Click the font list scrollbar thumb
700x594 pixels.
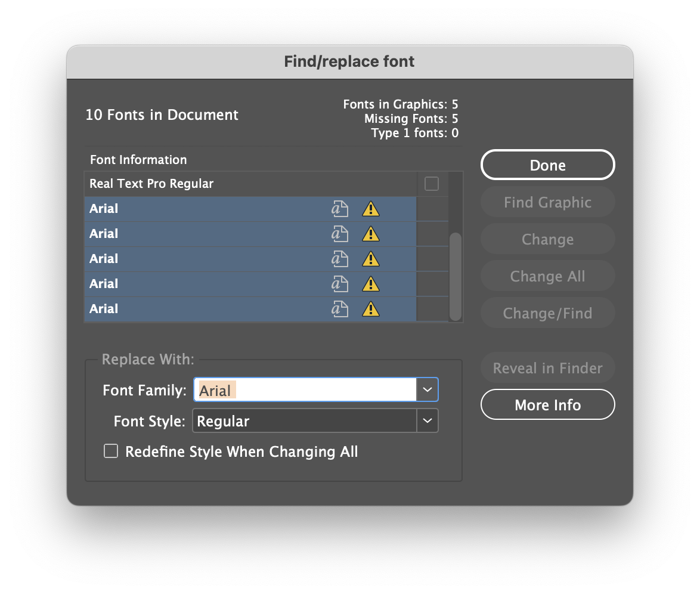pyautogui.click(x=456, y=276)
